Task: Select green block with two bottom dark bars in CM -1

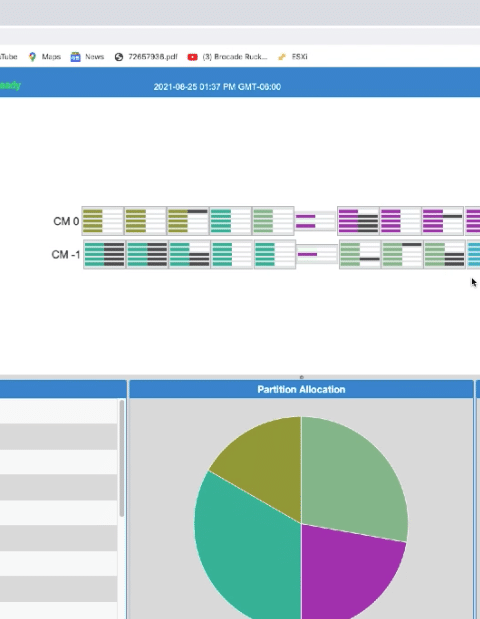Action: (444, 254)
